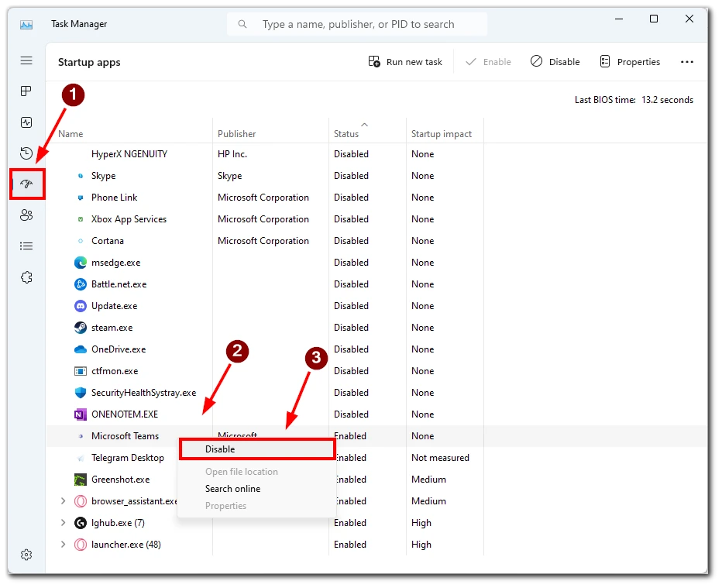Screen dimensions: 722x588
Task: Expand the launcher.exe (48) group
Action: [63, 545]
